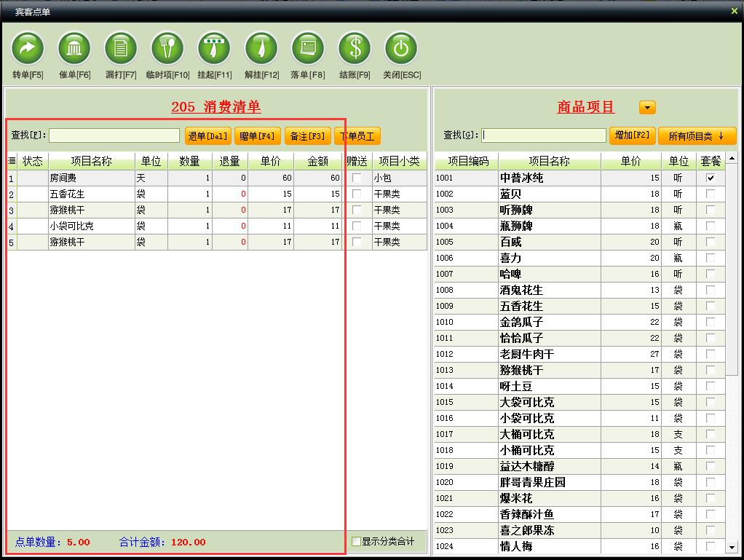Close the 宾客点单 window with X
744x560 pixels.
pyautogui.click(x=734, y=11)
